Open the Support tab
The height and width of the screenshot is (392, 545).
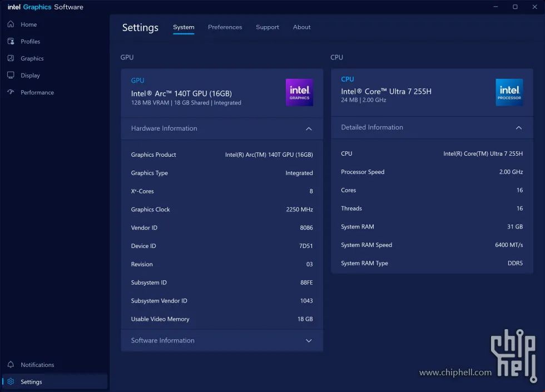tap(267, 27)
